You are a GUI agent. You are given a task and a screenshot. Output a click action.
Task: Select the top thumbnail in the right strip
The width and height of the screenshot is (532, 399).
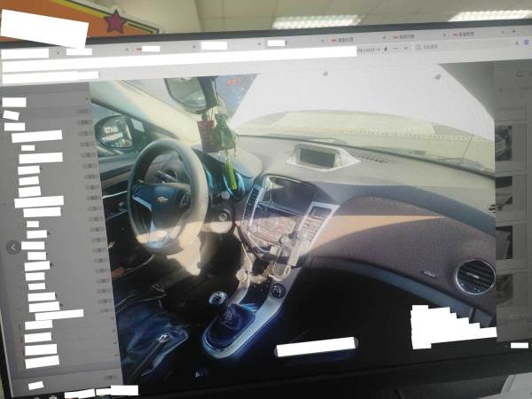[504, 144]
